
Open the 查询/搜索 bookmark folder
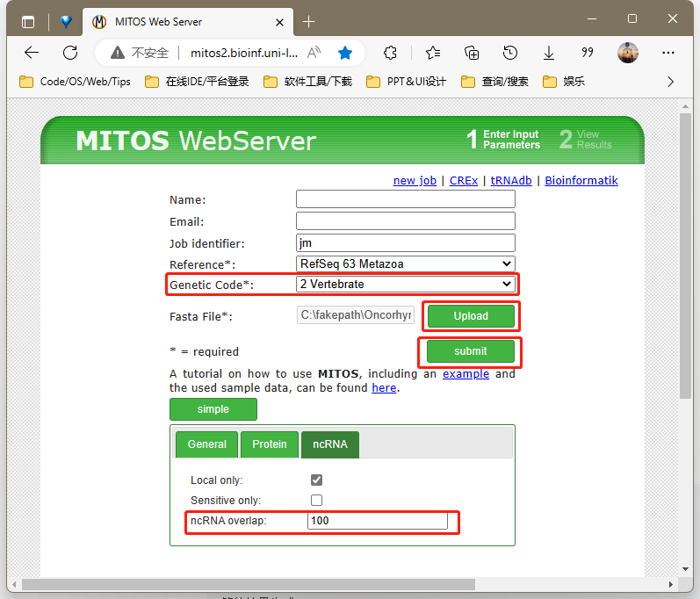(x=494, y=82)
